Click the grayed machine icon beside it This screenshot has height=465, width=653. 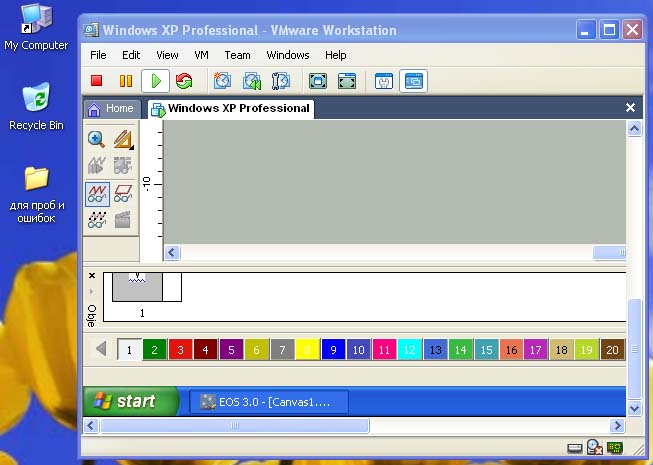pos(123,165)
